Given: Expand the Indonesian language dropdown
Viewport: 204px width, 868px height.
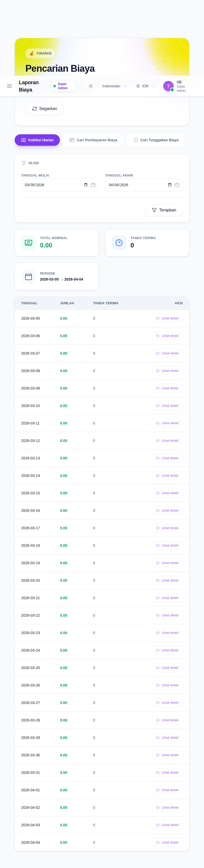Looking at the screenshot, I should 114,86.
